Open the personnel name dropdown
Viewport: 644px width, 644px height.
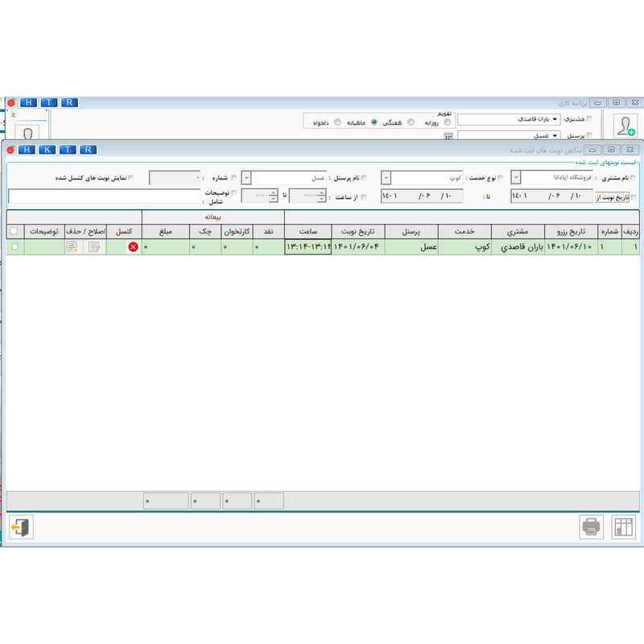pos(246,178)
